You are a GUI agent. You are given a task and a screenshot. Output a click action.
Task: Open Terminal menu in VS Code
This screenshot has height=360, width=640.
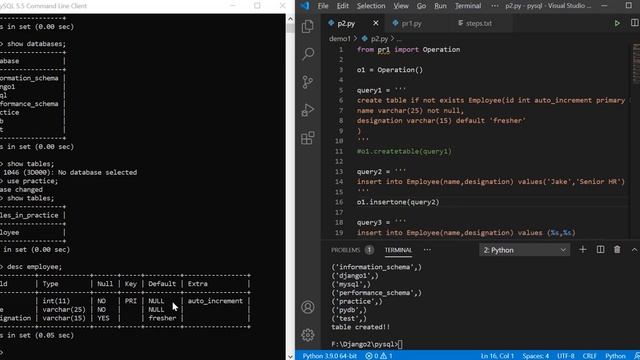pos(468,6)
